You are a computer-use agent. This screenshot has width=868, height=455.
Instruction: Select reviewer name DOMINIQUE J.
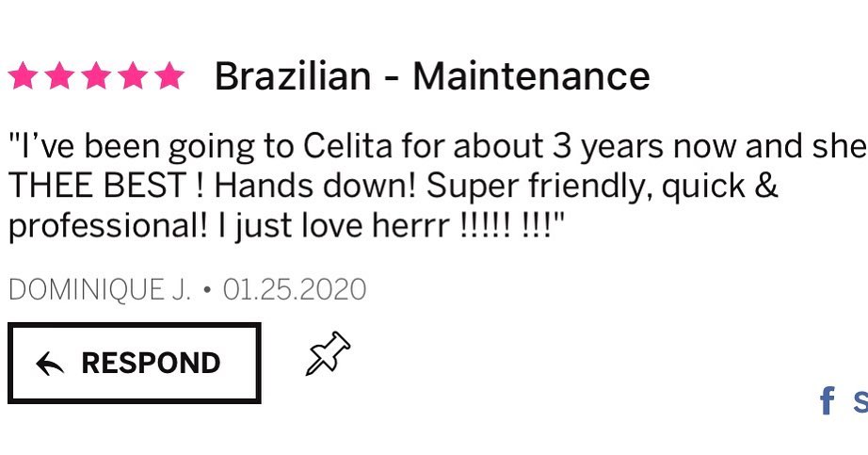99,289
